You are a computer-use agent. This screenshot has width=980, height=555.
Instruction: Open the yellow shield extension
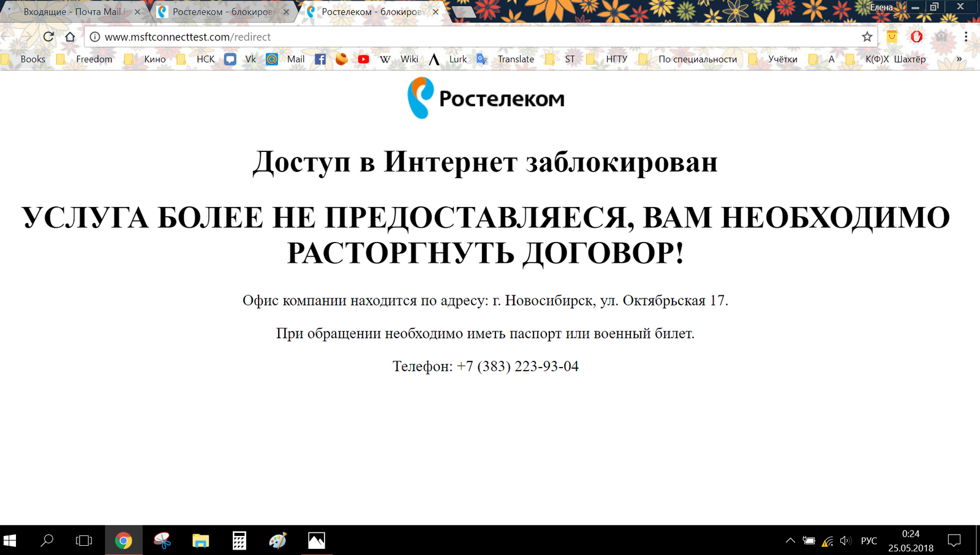[x=892, y=37]
